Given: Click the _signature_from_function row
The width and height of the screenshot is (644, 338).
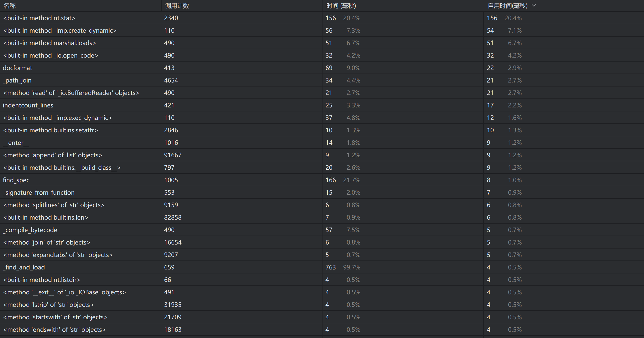Looking at the screenshot, I should (x=39, y=192).
